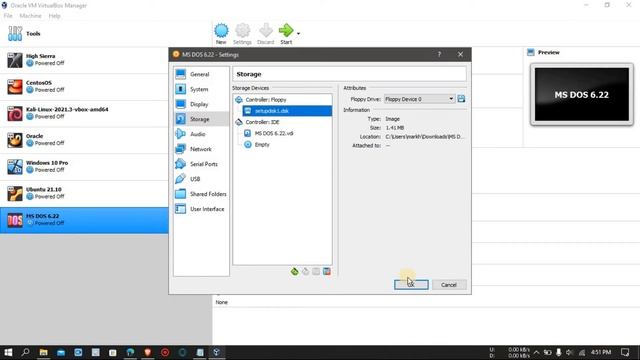The width and height of the screenshot is (640, 360).
Task: Open the Display settings category
Action: pos(200,104)
